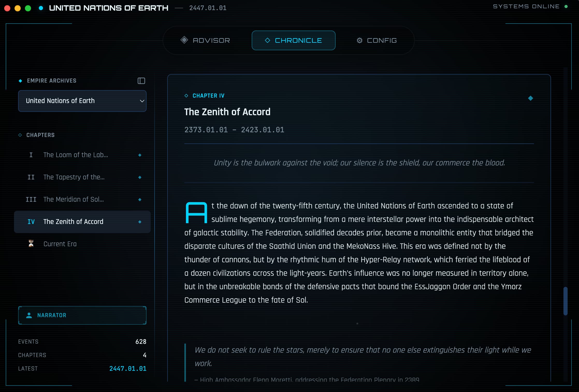579x392 pixels.
Task: Click the Empire Archives diamond icon
Action: tap(20, 80)
